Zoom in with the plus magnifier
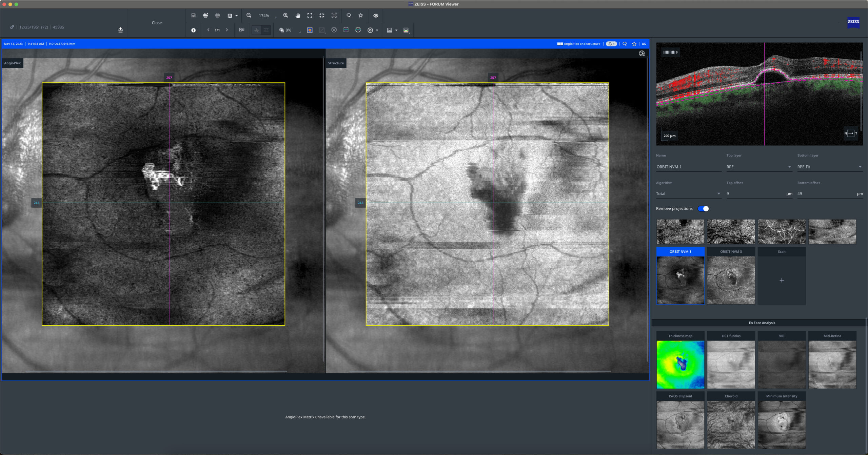The image size is (868, 455). (285, 16)
